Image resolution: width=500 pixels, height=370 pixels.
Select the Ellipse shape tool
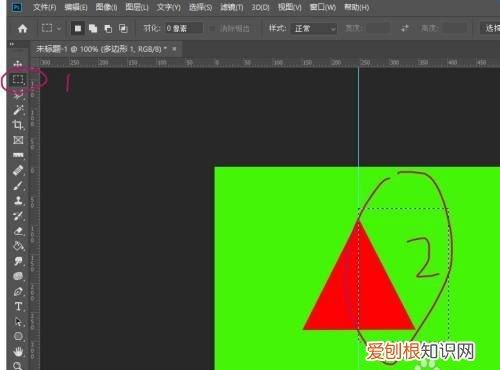[18, 337]
